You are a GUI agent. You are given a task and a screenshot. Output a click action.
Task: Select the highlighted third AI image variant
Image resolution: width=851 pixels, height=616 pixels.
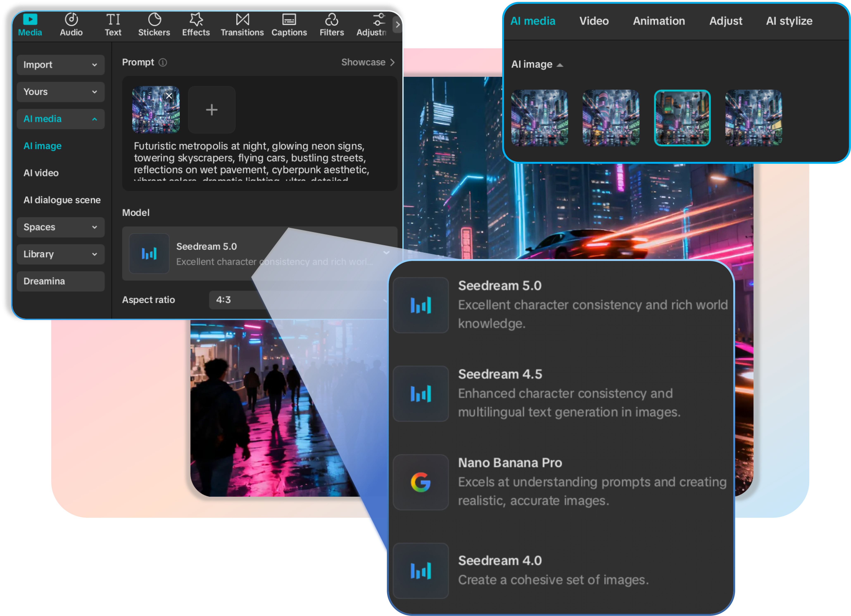point(682,118)
